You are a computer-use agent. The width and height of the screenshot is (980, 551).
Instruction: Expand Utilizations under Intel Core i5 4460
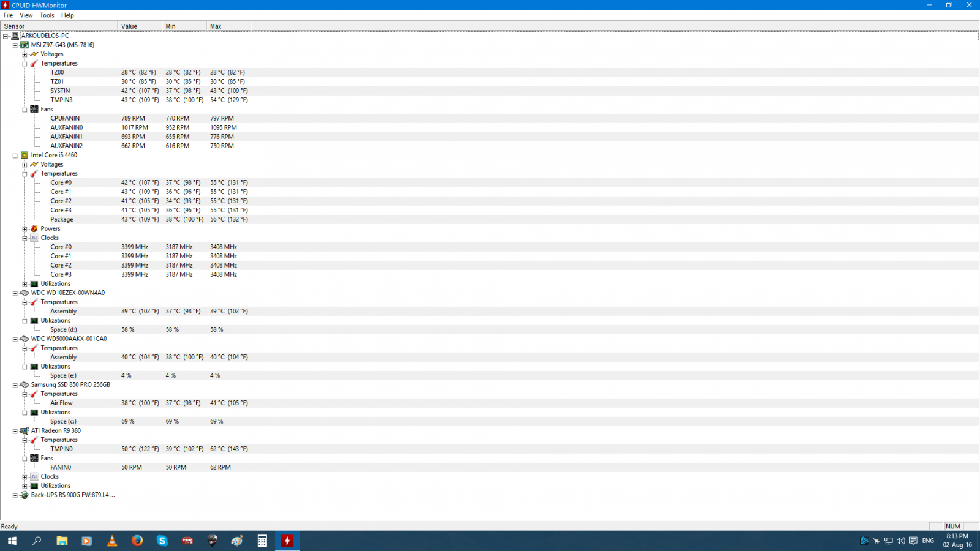pyautogui.click(x=25, y=283)
